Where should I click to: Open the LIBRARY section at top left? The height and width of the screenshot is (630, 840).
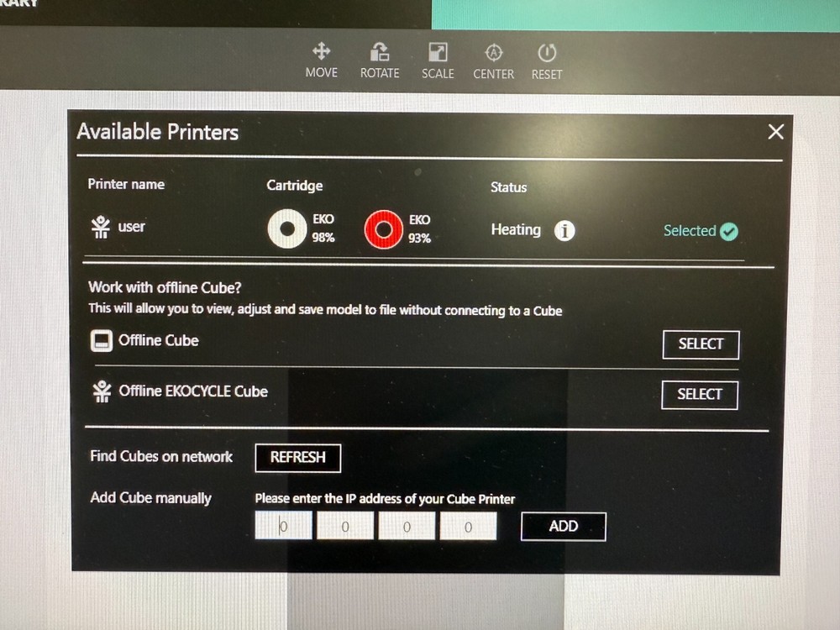point(17,4)
